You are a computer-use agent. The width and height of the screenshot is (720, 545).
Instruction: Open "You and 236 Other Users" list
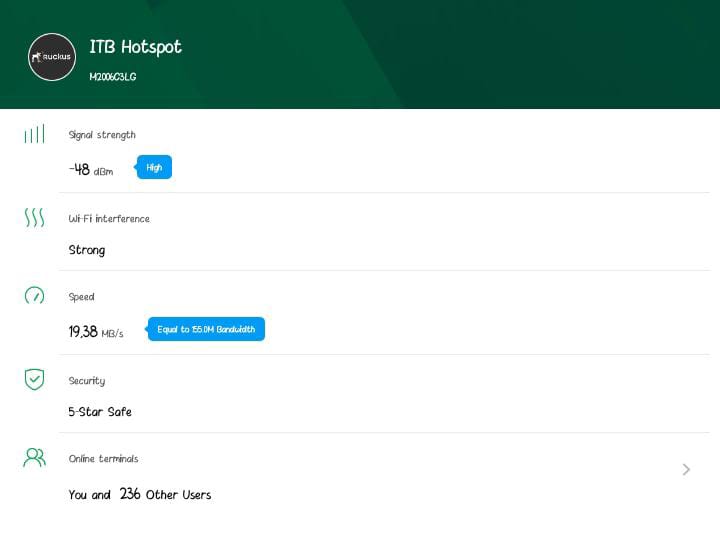139,494
